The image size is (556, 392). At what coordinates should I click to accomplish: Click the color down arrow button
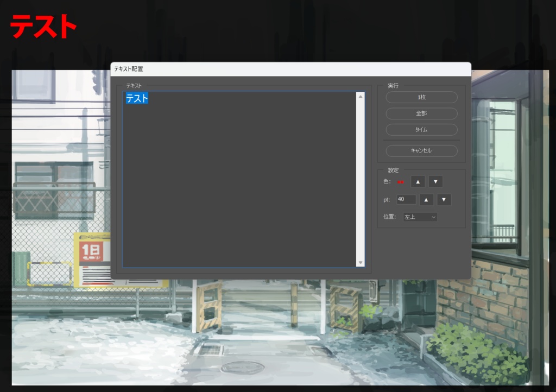click(435, 182)
